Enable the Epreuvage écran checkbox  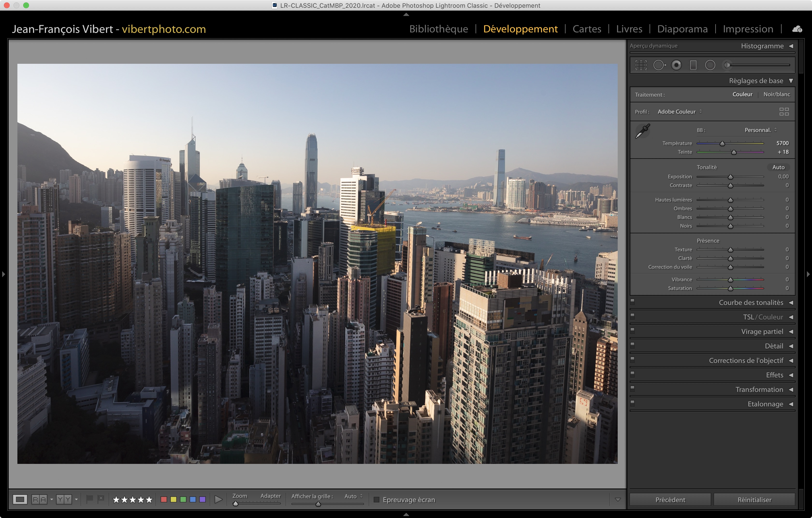click(377, 499)
